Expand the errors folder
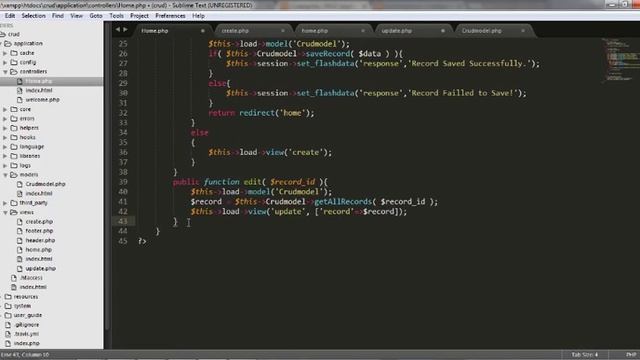Screen dimensions: 640x360 [x=5, y=118]
